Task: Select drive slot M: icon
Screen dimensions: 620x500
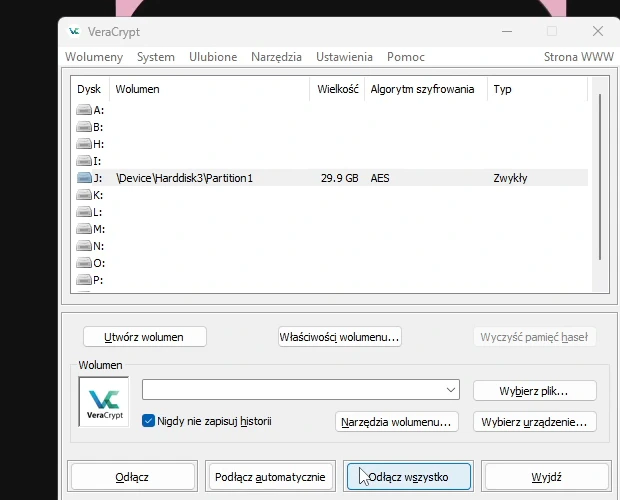Action: point(84,229)
